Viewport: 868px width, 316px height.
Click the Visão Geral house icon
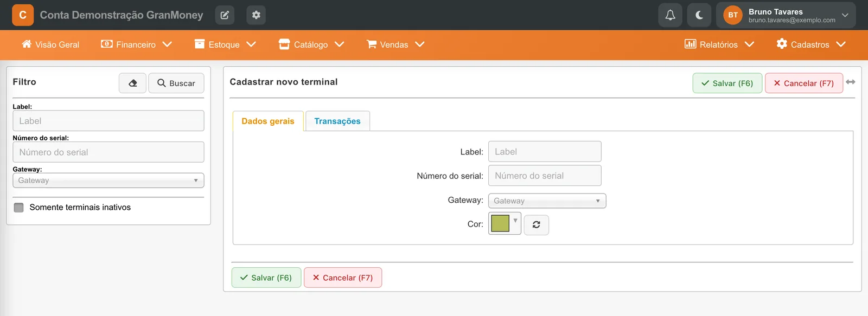pyautogui.click(x=27, y=44)
